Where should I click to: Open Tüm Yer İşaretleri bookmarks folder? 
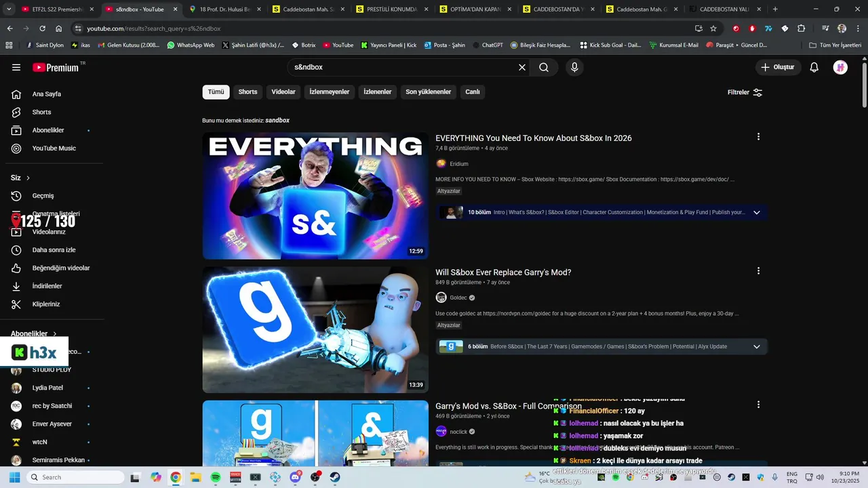(835, 45)
